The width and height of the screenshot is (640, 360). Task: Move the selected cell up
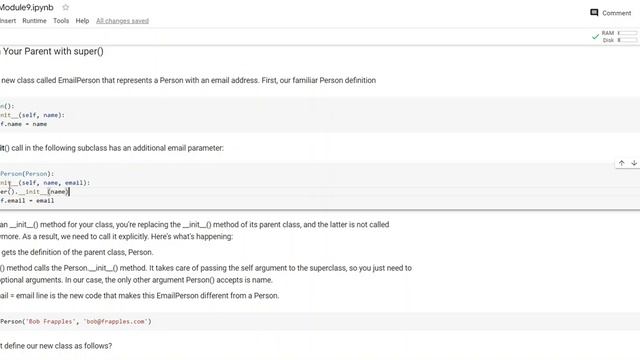click(621, 163)
